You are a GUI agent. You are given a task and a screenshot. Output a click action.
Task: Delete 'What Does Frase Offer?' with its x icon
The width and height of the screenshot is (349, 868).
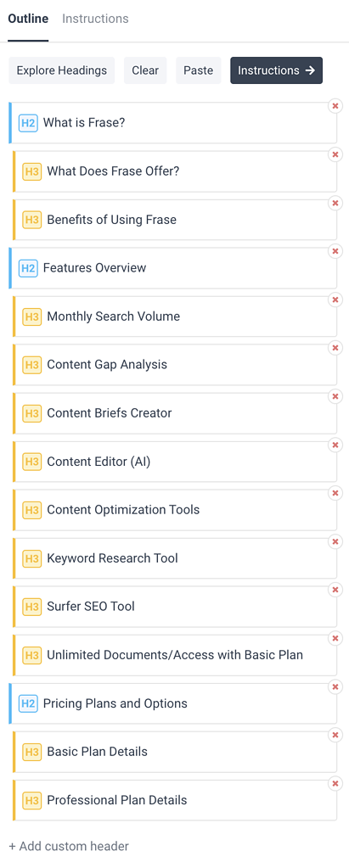pyautogui.click(x=335, y=154)
